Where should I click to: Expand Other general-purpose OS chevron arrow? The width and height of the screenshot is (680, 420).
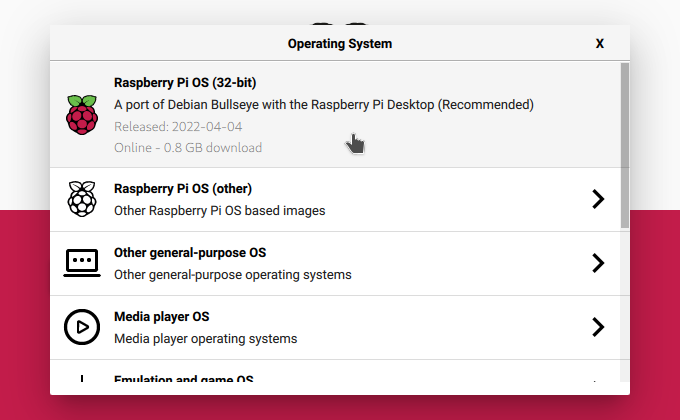click(x=598, y=263)
